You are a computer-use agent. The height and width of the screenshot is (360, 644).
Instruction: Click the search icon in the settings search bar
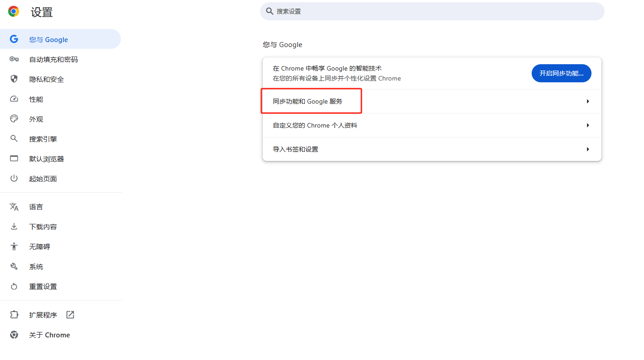coord(269,11)
